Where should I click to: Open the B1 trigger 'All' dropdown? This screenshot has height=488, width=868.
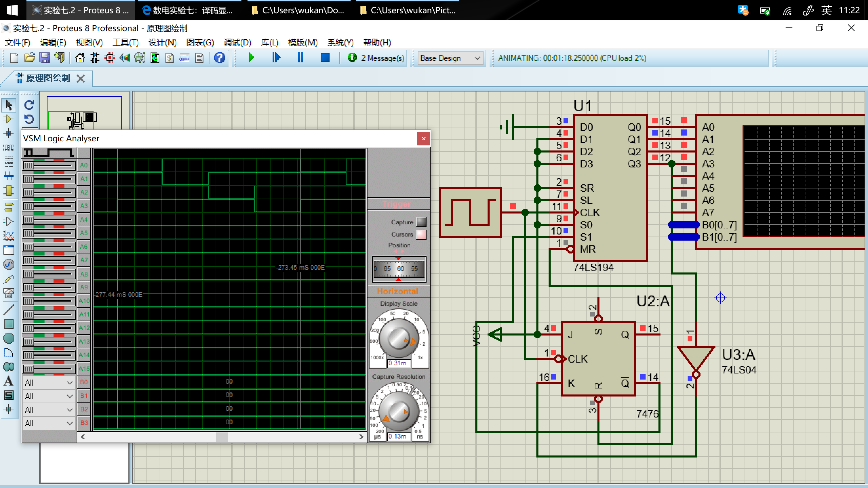(48, 396)
